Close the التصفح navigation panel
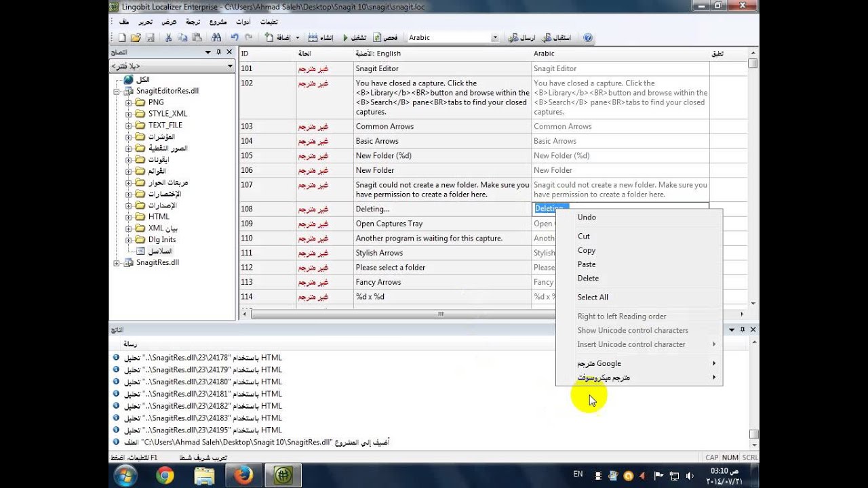This screenshot has height=488, width=868. click(229, 52)
